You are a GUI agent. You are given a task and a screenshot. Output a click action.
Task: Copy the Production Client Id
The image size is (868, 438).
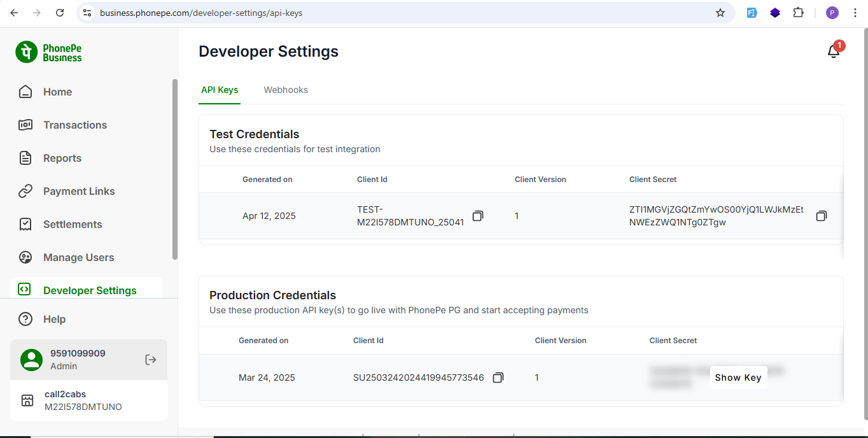tap(498, 378)
